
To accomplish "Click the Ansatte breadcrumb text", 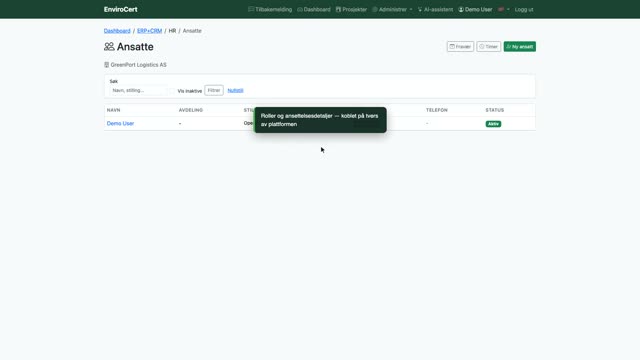I will 192,31.
